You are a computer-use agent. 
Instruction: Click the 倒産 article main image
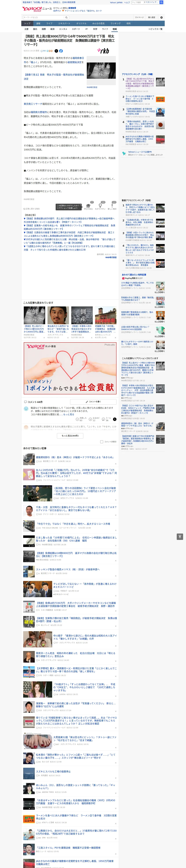coord(101,70)
